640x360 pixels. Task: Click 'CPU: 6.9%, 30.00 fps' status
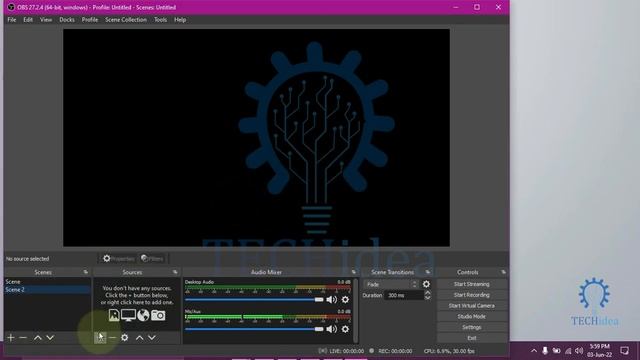click(x=449, y=351)
